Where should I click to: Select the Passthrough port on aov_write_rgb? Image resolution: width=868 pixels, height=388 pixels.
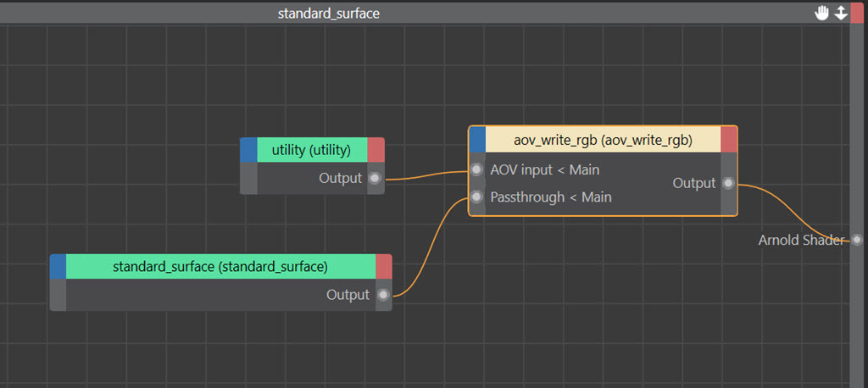pyautogui.click(x=476, y=197)
